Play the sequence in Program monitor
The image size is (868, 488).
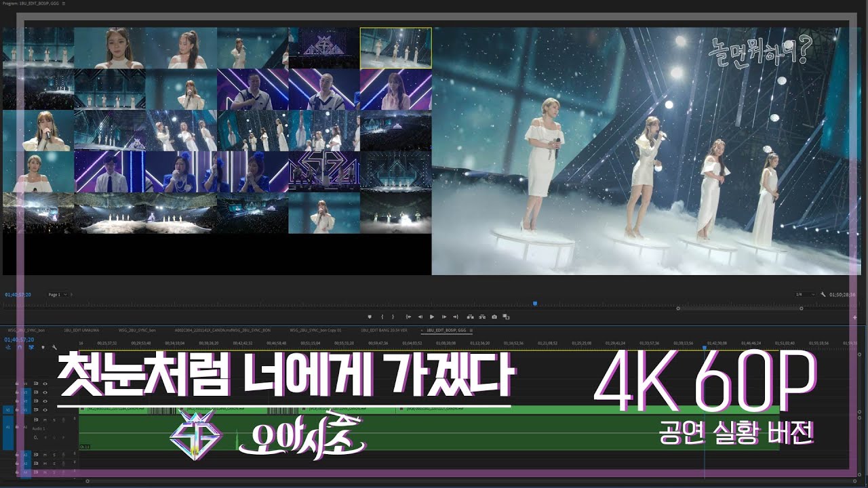click(432, 317)
